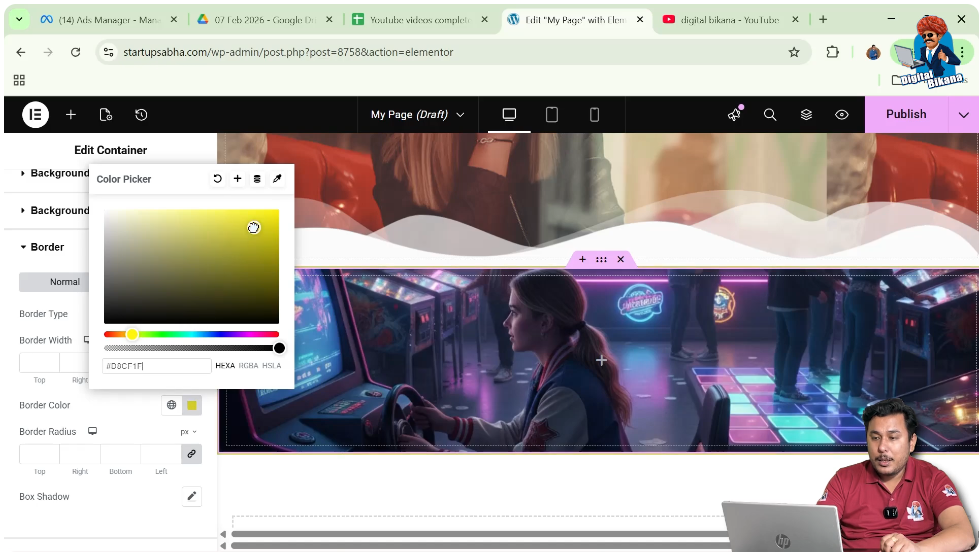This screenshot has height=555, width=980.
Task: Open the Finder search icon
Action: [770, 115]
